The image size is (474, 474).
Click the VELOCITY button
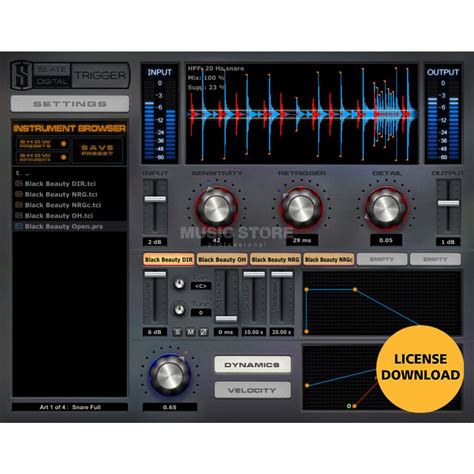point(252,390)
